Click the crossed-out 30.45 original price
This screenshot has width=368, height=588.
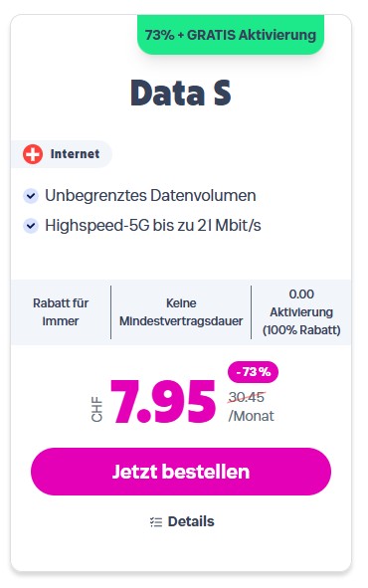(247, 397)
